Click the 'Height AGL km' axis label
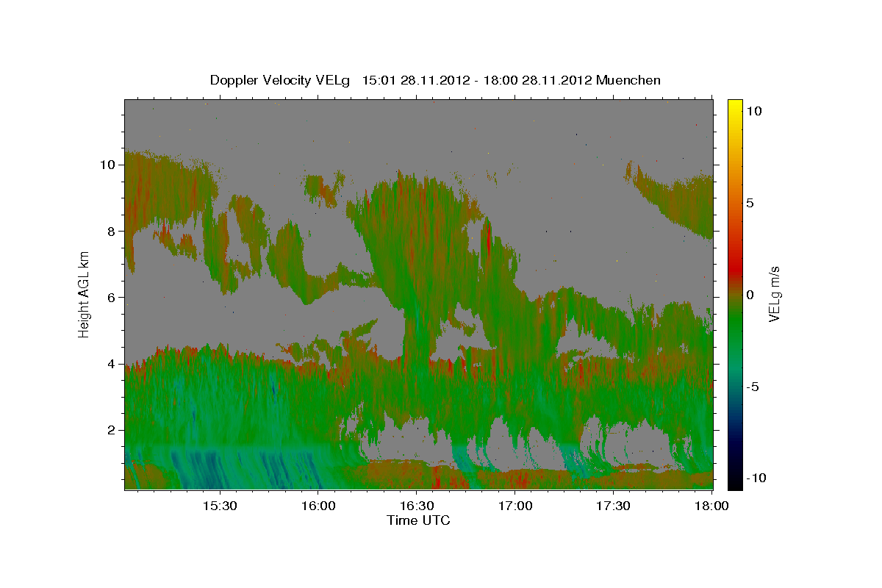The width and height of the screenshot is (882, 588). (84, 294)
